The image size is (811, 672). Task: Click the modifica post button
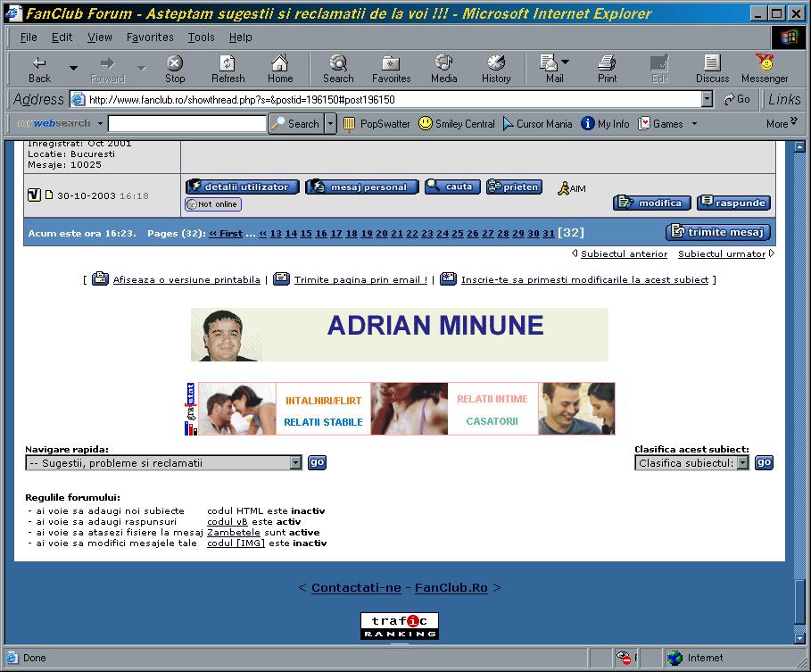coord(651,203)
